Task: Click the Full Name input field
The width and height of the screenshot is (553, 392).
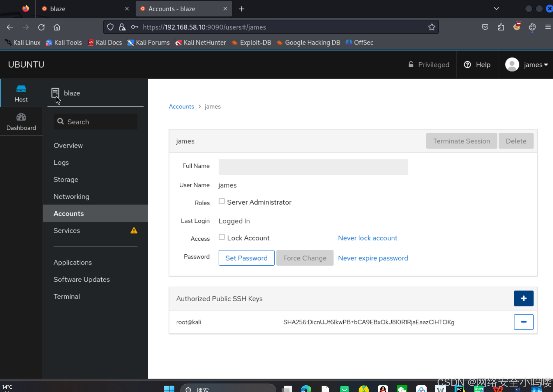Action: (313, 167)
